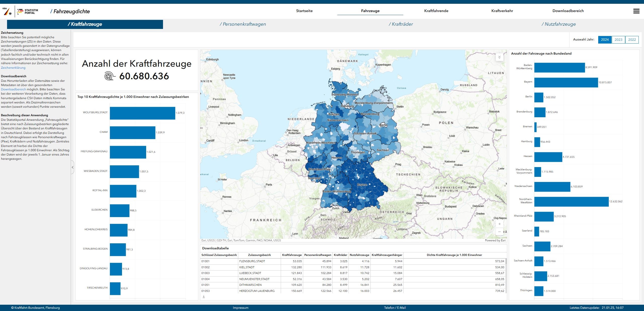644x311 pixels.
Task: Zoom in on the map
Action: click(499, 224)
